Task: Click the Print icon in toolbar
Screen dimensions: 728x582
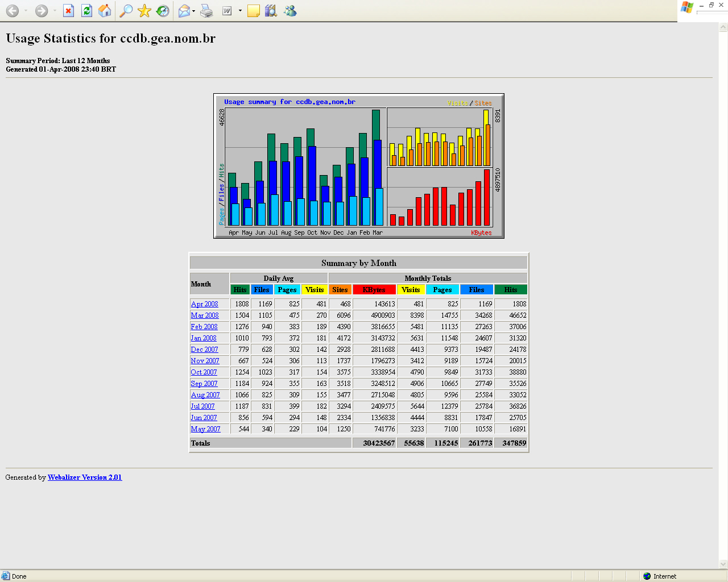Action: (x=206, y=11)
